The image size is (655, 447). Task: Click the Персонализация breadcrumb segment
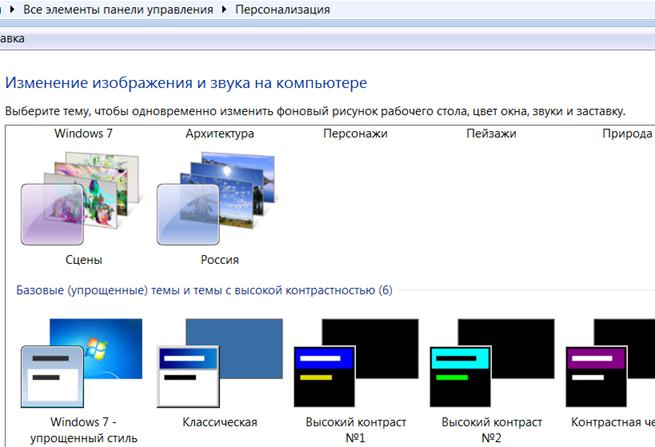coord(282,9)
